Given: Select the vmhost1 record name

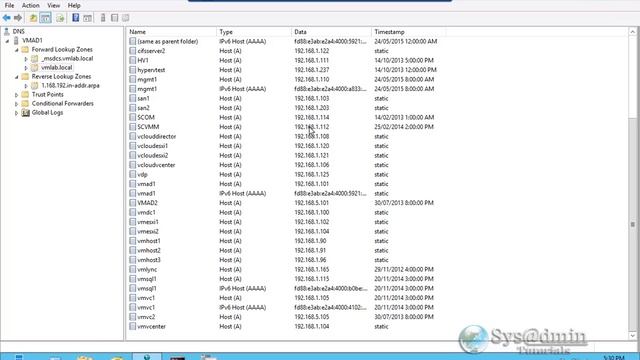Looking at the screenshot, I should pos(149,241).
